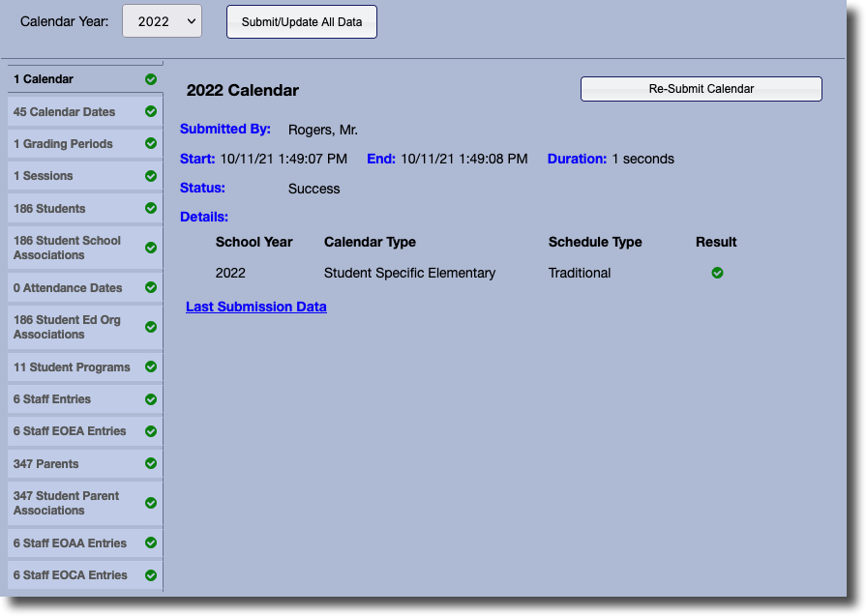Click green check icon next to 347 Parents
The image size is (866, 616).
click(151, 463)
